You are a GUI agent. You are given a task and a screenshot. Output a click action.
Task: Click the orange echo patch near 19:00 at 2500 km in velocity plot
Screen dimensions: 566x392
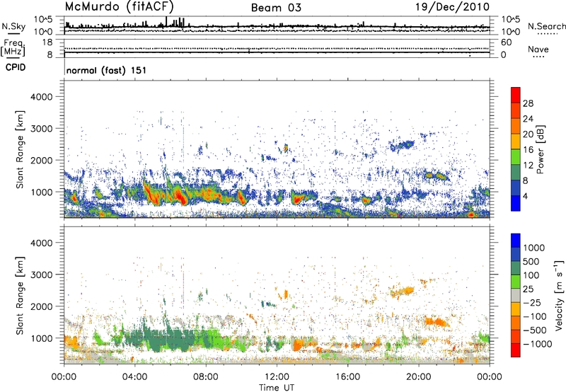[403, 291]
